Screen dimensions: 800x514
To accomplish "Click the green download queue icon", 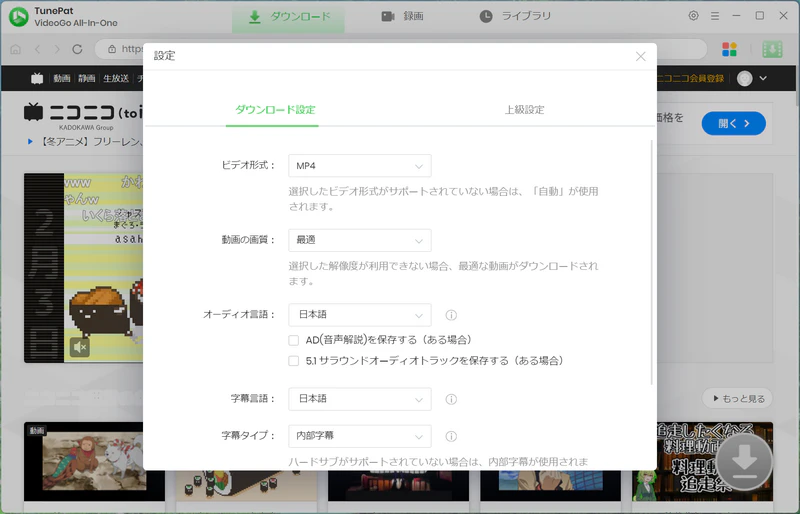I will click(x=772, y=50).
